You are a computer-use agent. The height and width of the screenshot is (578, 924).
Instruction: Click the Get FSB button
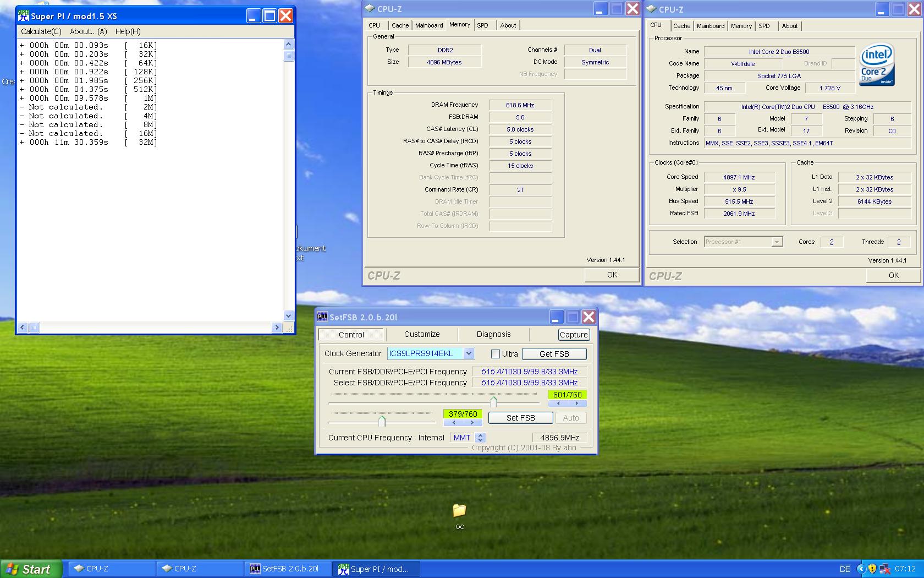tap(554, 354)
